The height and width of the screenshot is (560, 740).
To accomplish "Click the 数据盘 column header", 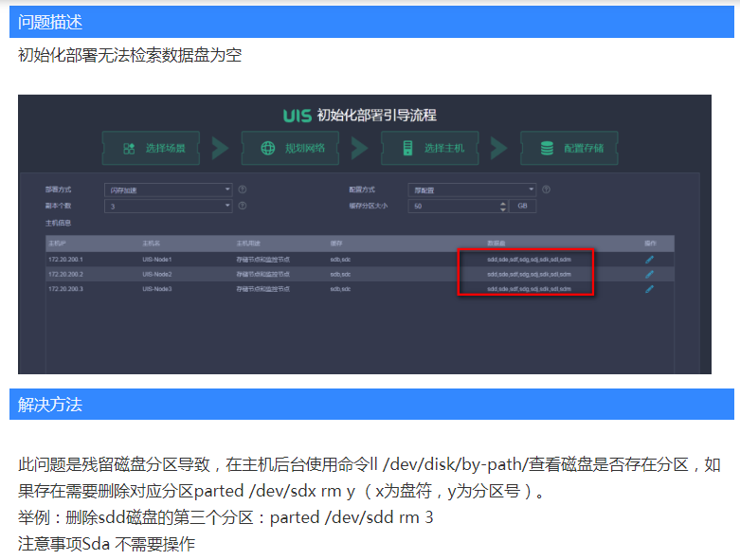I will [496, 244].
